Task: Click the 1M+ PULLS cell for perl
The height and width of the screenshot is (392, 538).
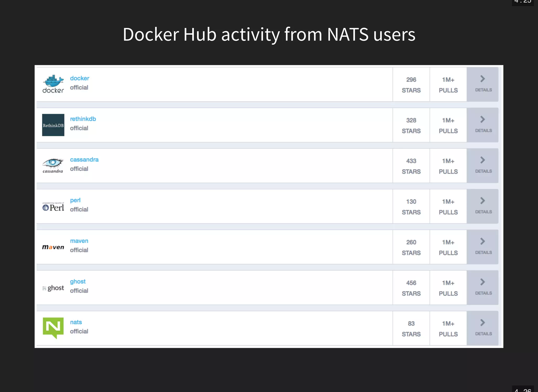Action: click(448, 207)
